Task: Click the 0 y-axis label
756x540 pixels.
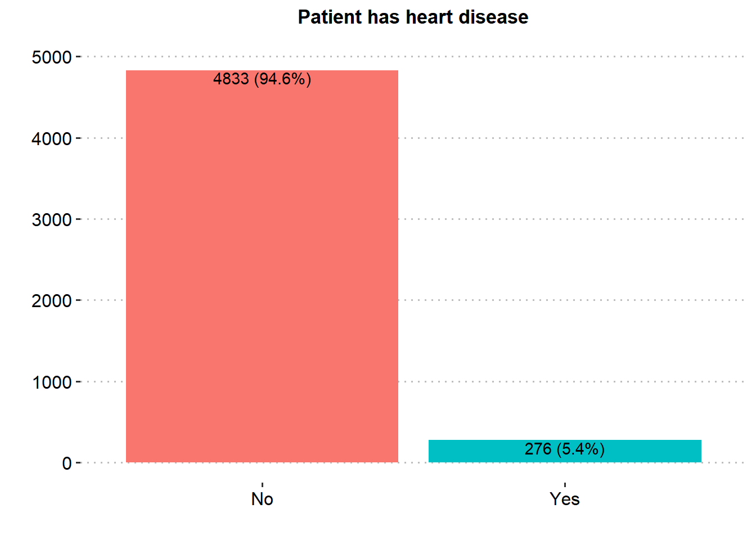Action: 67,463
